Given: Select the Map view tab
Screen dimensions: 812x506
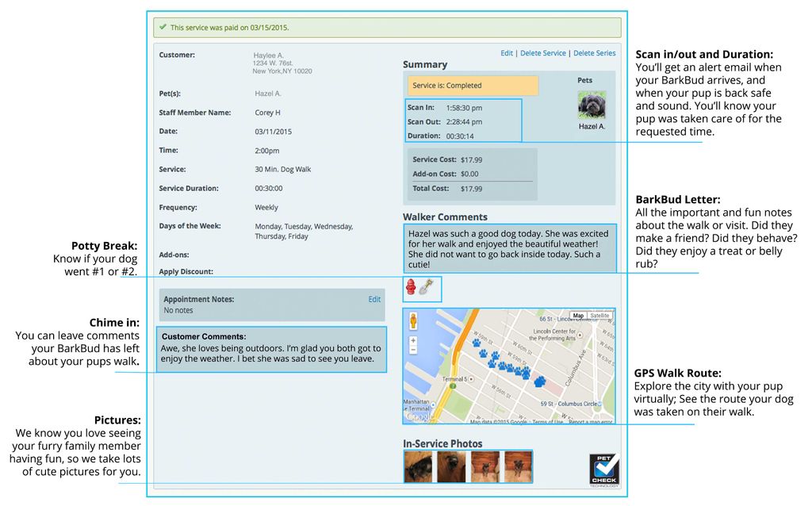Looking at the screenshot, I should (x=578, y=316).
